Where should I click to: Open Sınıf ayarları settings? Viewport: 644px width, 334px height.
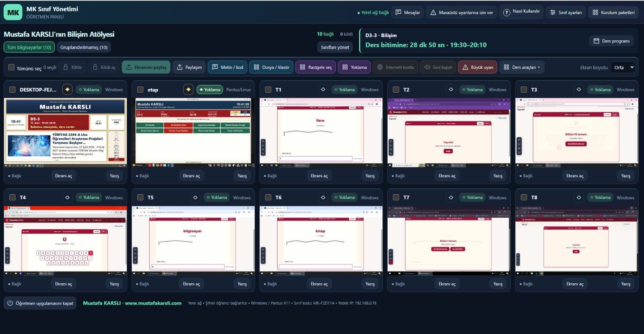(566, 12)
